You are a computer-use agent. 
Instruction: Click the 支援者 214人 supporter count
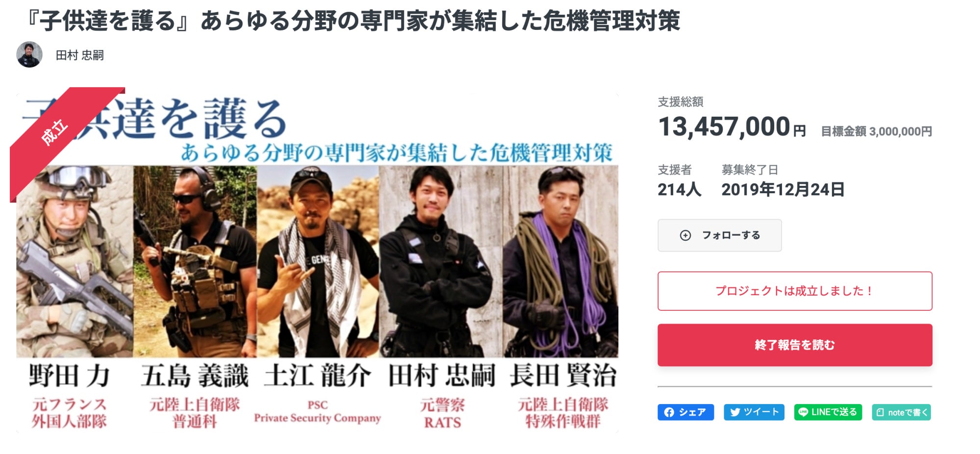[x=679, y=181]
